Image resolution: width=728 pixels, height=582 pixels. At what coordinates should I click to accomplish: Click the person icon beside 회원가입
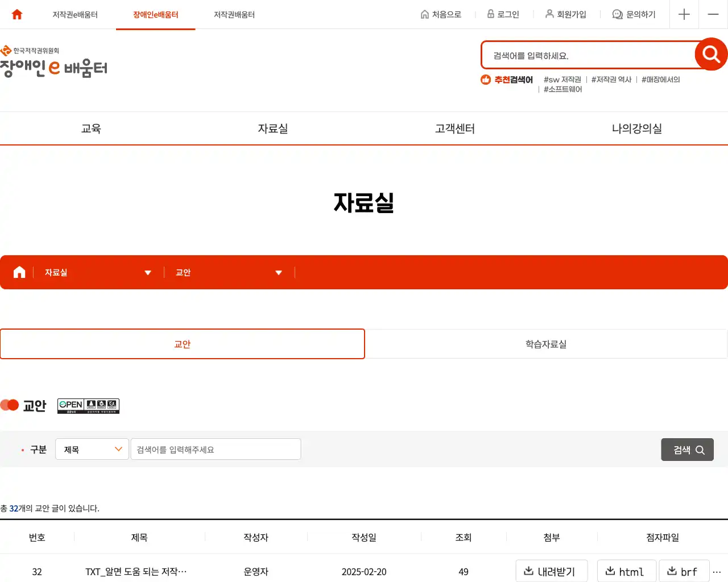[548, 14]
